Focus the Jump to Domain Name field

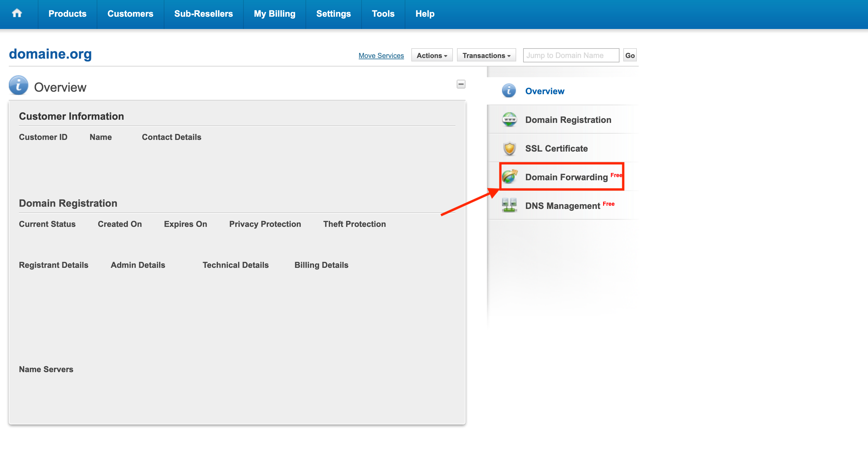click(571, 55)
